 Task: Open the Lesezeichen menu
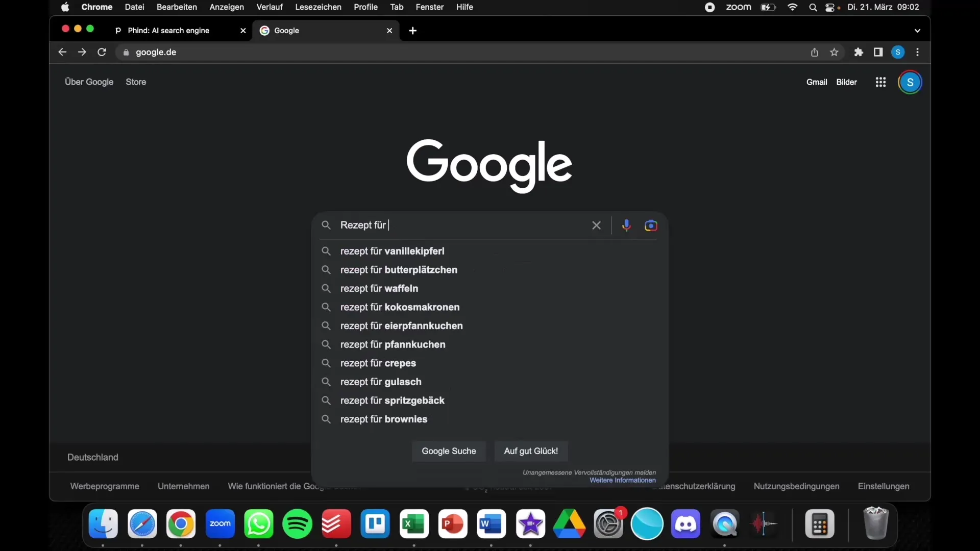[x=318, y=7]
